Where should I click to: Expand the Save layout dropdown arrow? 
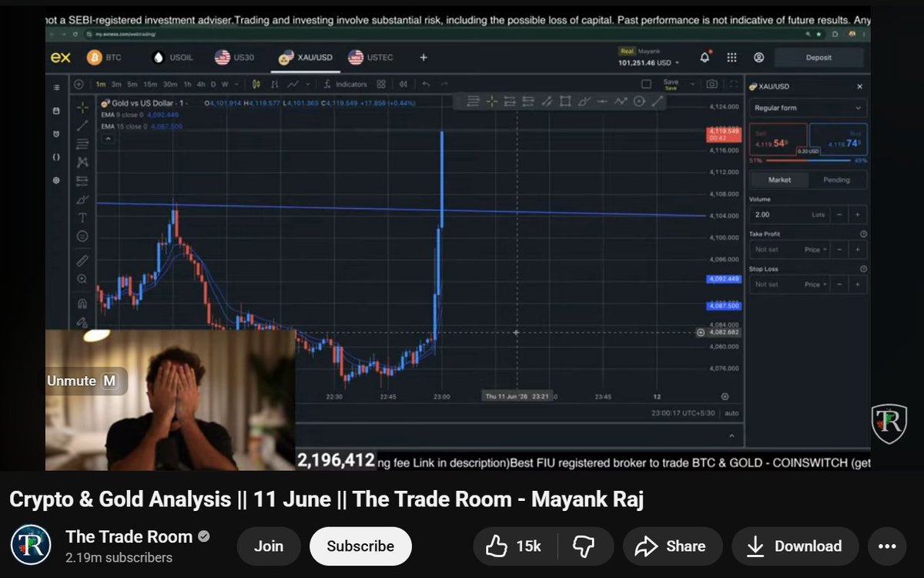pyautogui.click(x=693, y=84)
